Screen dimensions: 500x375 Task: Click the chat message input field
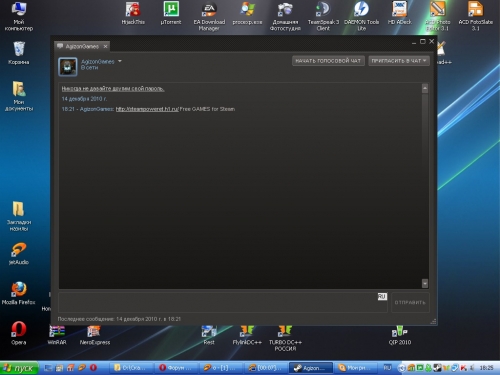[x=223, y=302]
